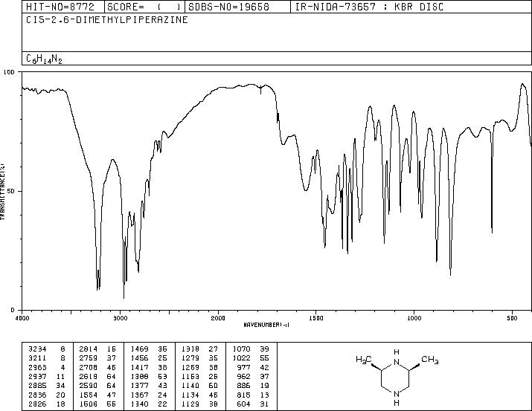Screen dimensions: 532x411
Task: Click peak table value 2937
Action: pyautogui.click(x=37, y=376)
